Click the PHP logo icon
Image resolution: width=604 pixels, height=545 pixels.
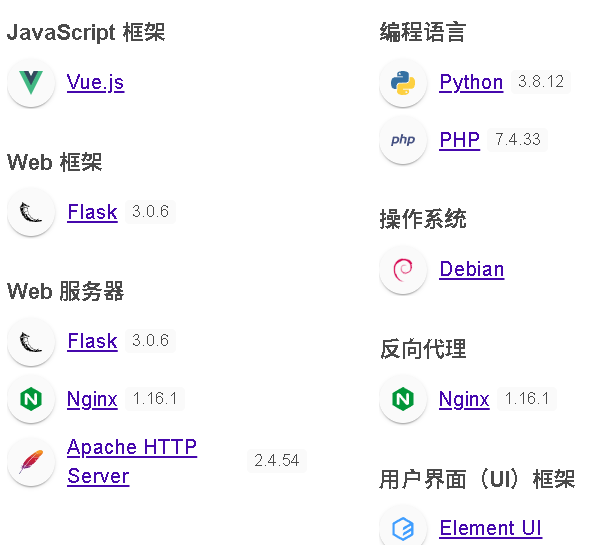pyautogui.click(x=403, y=140)
